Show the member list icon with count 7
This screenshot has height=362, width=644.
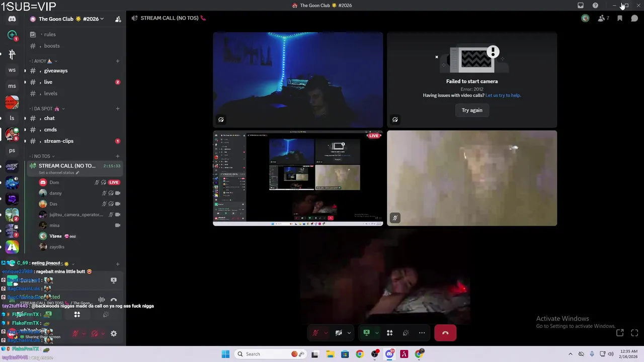pos(603,18)
